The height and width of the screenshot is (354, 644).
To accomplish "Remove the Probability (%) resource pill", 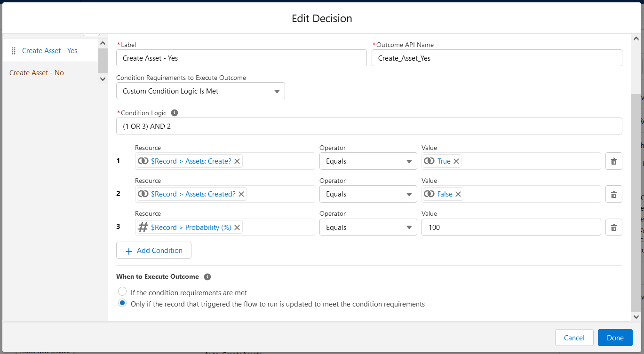I will 237,228.
